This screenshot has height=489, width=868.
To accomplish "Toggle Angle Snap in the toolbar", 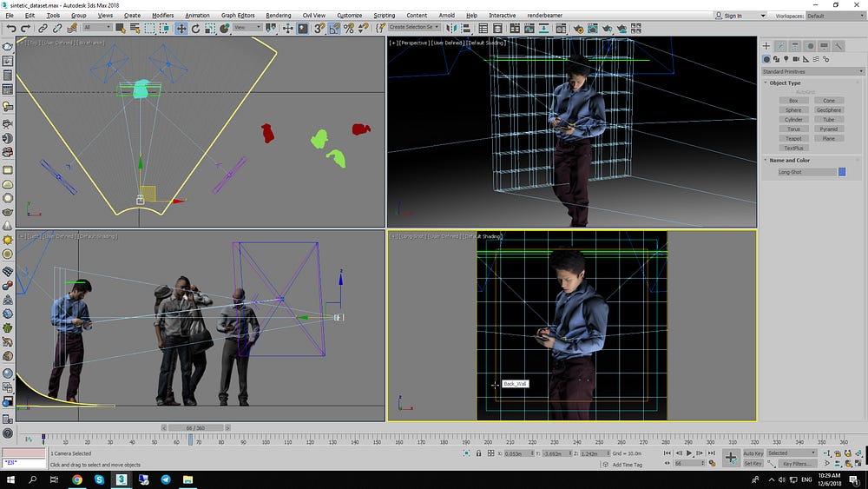I will click(x=335, y=28).
